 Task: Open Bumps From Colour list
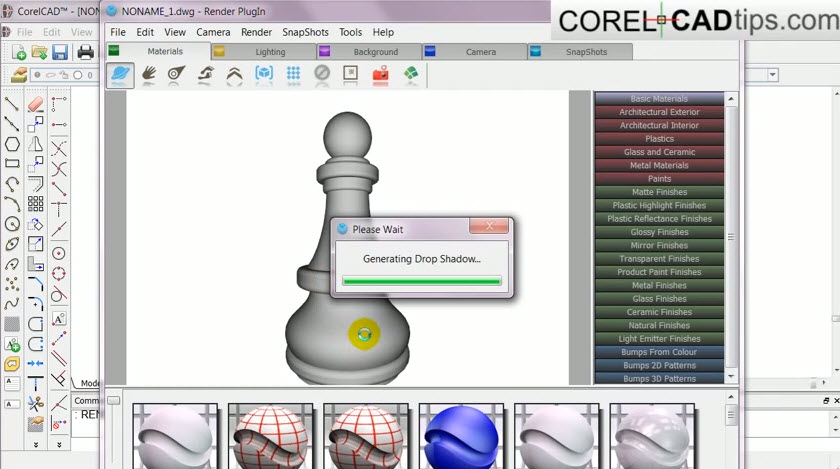tap(659, 352)
